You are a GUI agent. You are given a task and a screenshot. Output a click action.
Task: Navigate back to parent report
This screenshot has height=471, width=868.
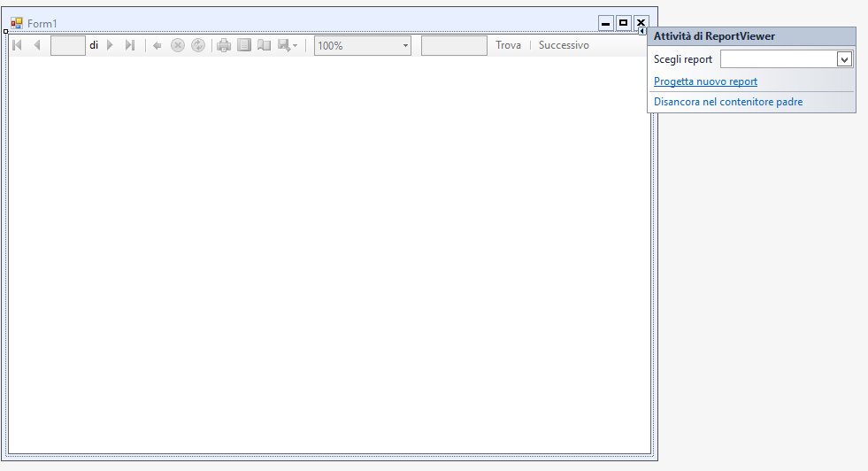(x=157, y=45)
